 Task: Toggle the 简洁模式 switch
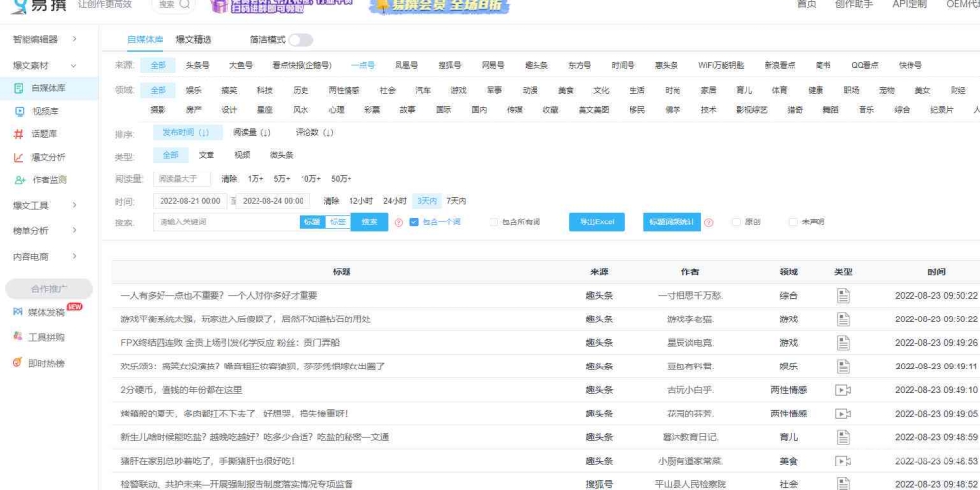coord(300,40)
